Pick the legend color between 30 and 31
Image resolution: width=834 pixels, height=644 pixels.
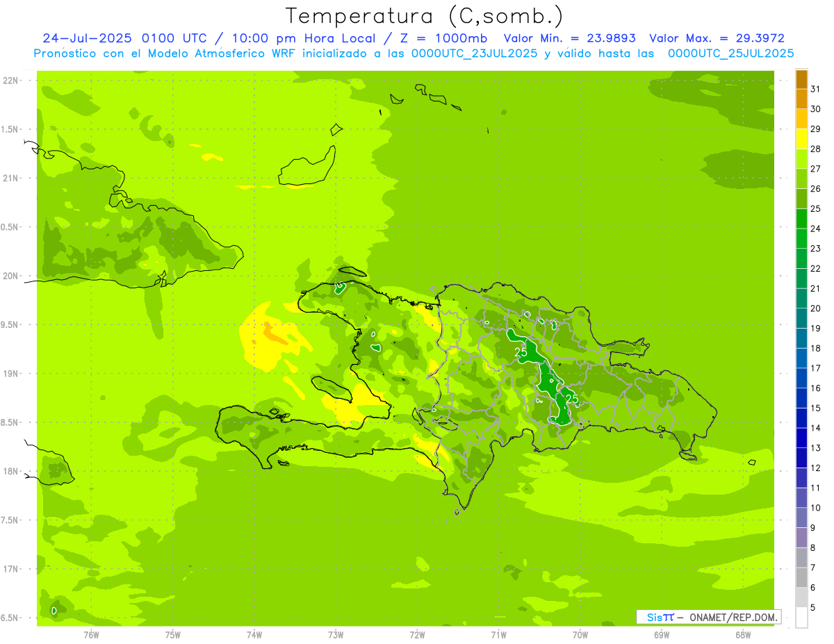click(801, 99)
